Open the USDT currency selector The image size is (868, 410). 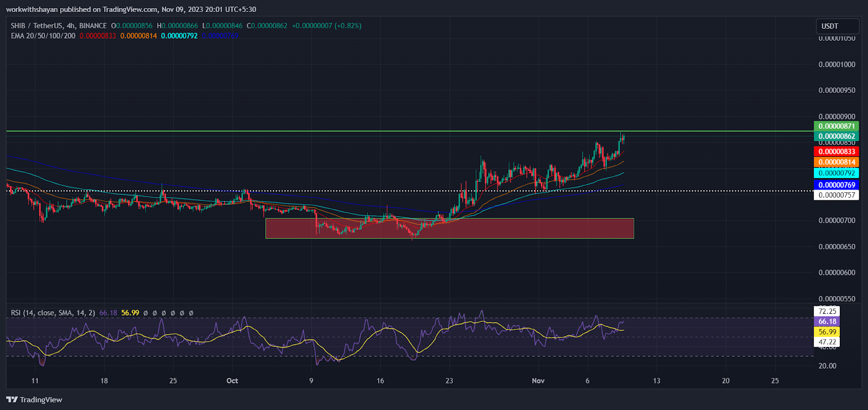(x=837, y=26)
